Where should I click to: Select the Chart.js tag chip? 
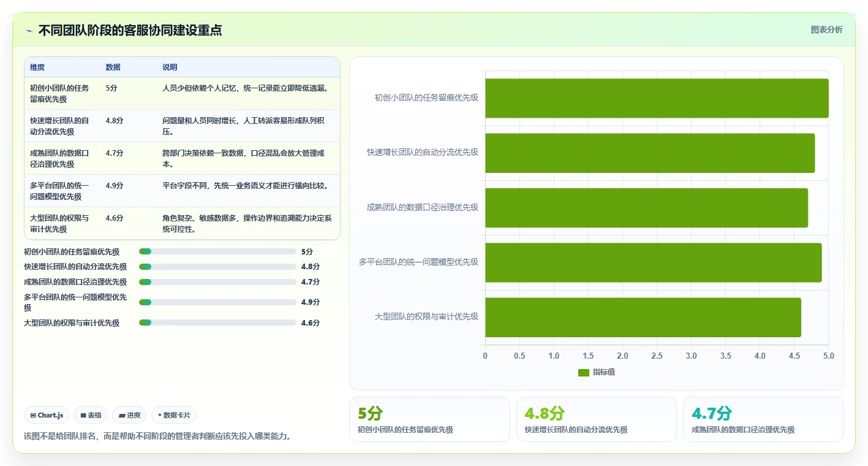pos(47,415)
